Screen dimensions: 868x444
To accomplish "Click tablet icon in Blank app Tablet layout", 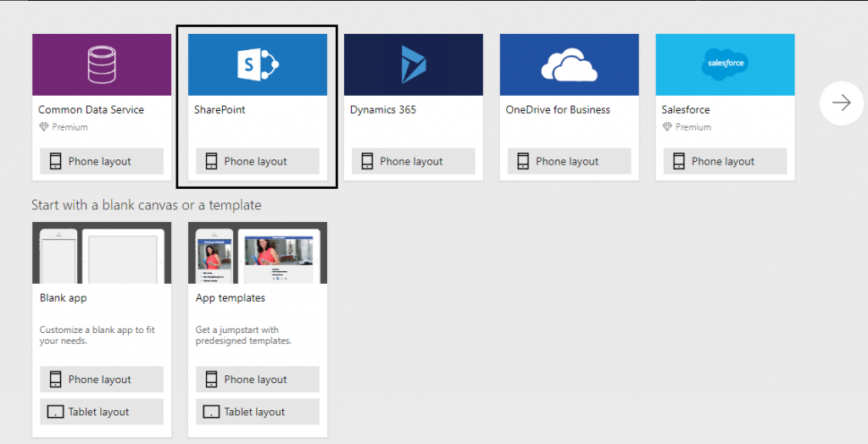I will coord(55,412).
